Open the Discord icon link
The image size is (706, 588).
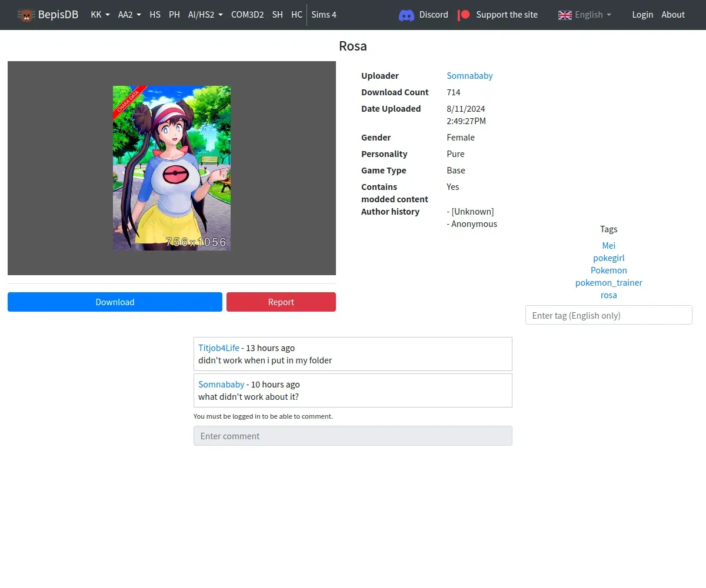tap(406, 15)
